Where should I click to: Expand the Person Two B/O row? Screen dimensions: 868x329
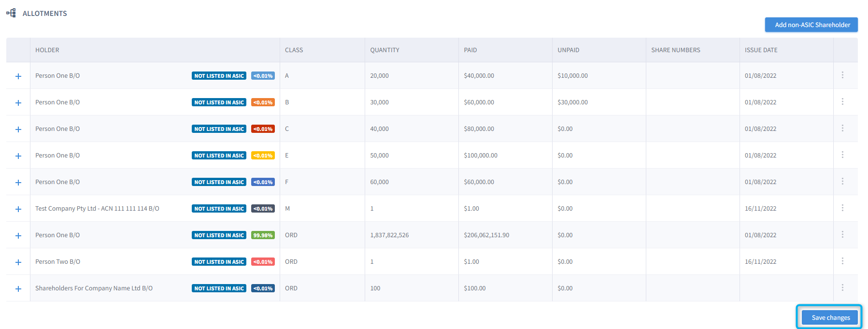pos(18,262)
